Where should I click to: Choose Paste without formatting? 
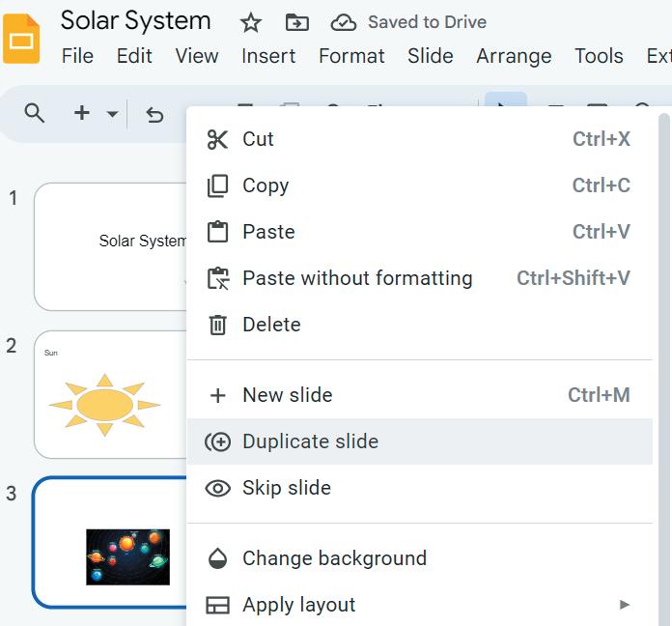tap(356, 278)
